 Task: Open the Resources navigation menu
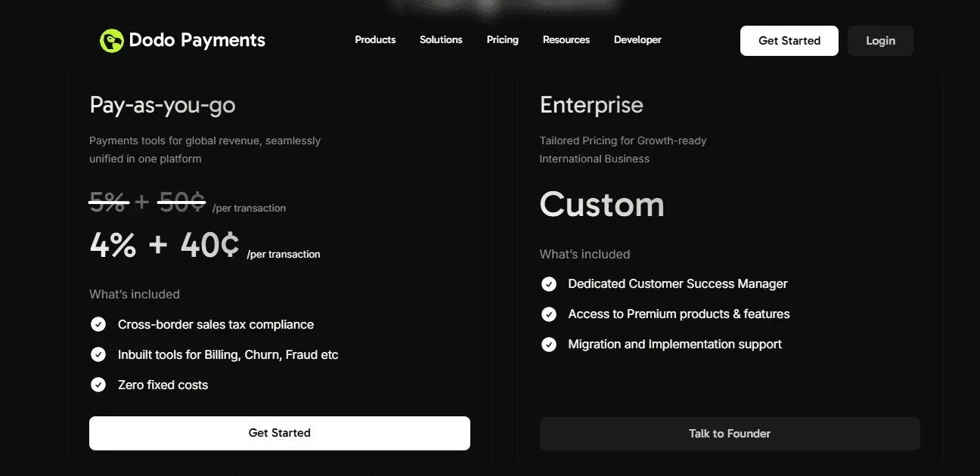click(x=566, y=40)
